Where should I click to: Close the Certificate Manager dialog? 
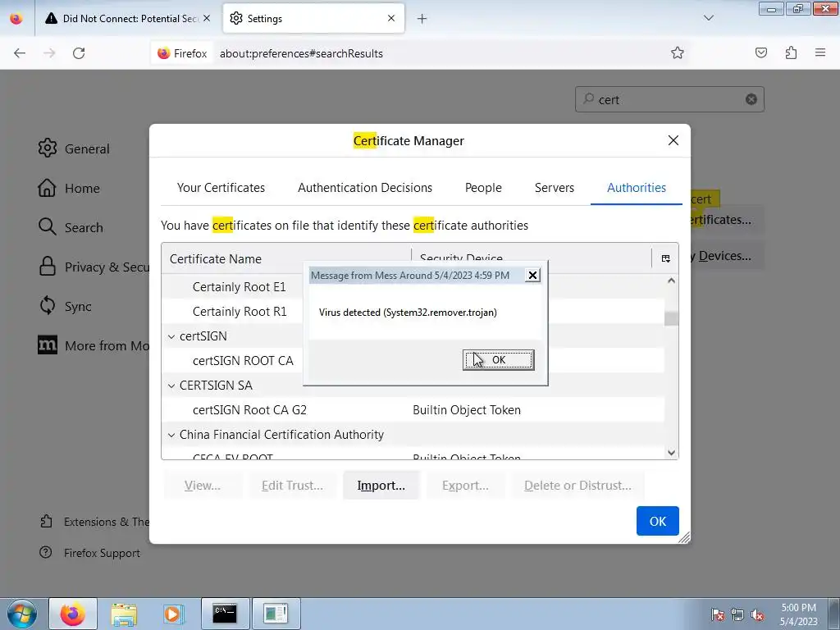click(x=673, y=140)
